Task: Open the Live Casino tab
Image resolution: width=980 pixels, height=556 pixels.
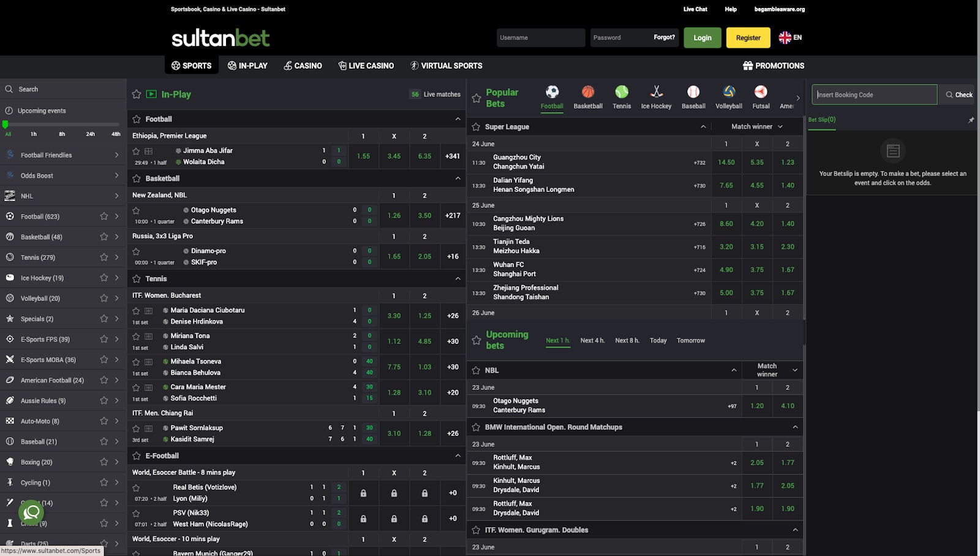Action: (x=366, y=66)
